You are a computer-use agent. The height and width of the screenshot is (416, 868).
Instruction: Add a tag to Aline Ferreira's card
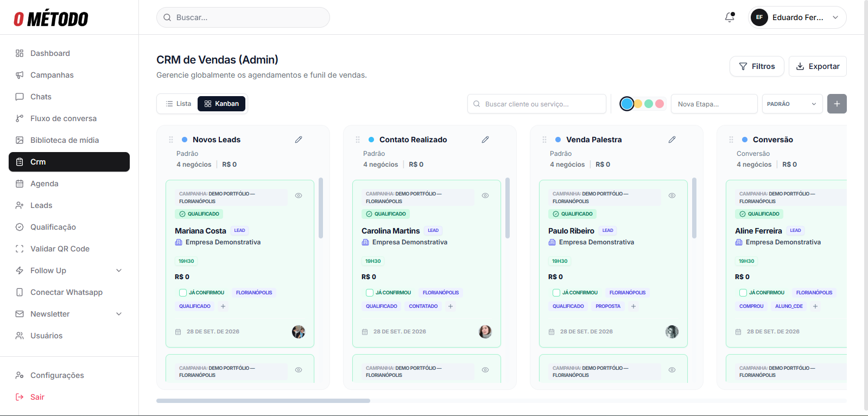click(815, 306)
